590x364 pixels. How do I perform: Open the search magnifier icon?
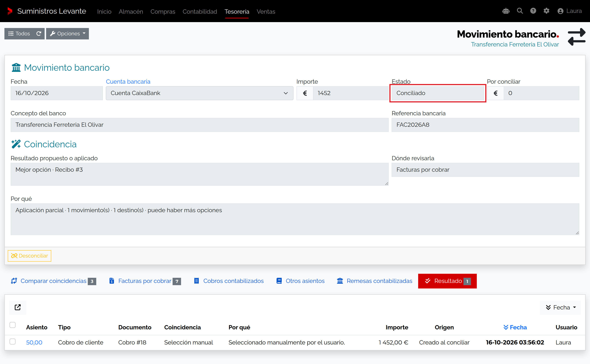(x=520, y=11)
